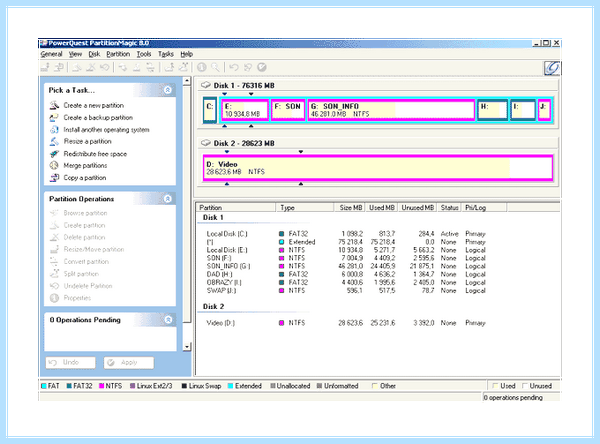
Task: Click the toolbar magnifier Browse icon
Action: (x=216, y=67)
